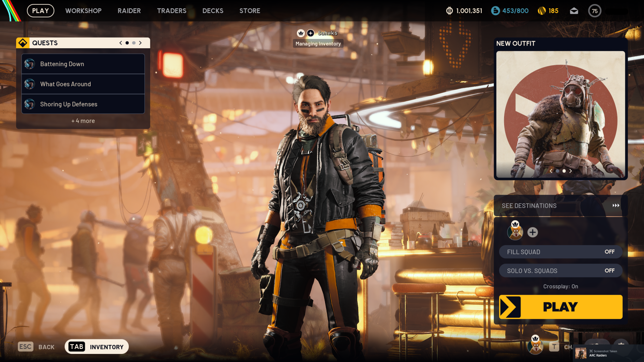Click the Crossplay: On setting
Screen dimensions: 644x362
click(560, 287)
